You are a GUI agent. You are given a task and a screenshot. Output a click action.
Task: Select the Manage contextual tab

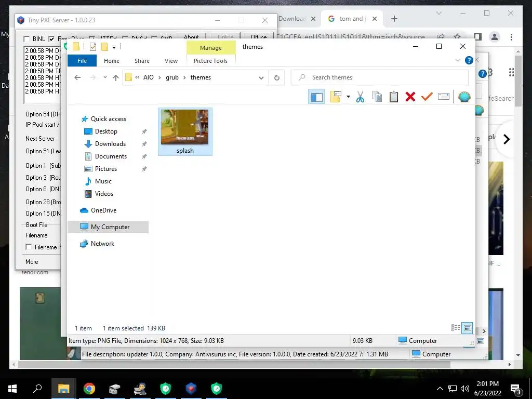[211, 48]
